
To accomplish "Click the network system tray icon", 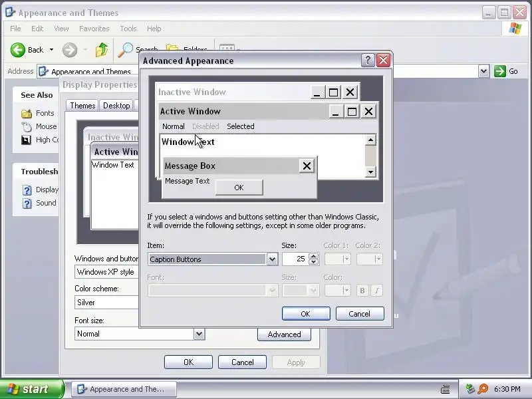I will 470,389.
